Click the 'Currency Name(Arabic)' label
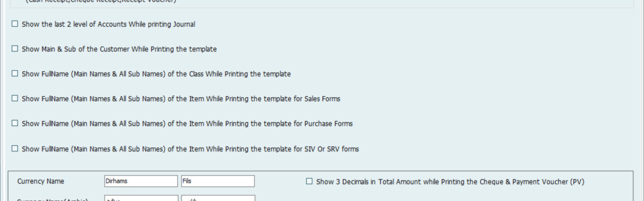Viewport: 644px width, 201px height. point(52,199)
